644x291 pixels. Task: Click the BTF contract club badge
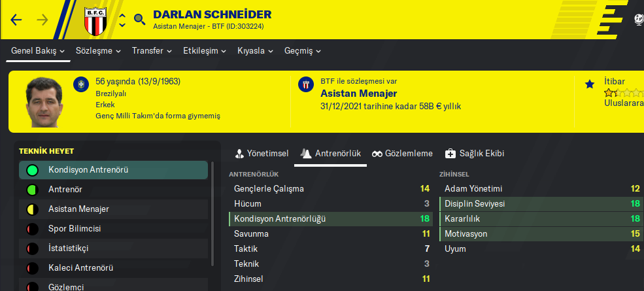click(x=305, y=84)
